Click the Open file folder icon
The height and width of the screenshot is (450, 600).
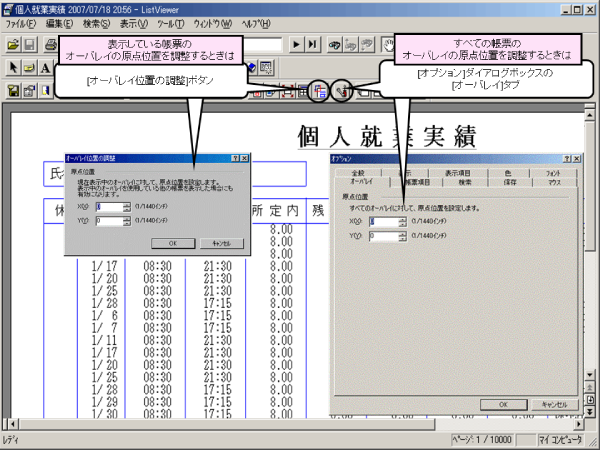pyautogui.click(x=13, y=45)
